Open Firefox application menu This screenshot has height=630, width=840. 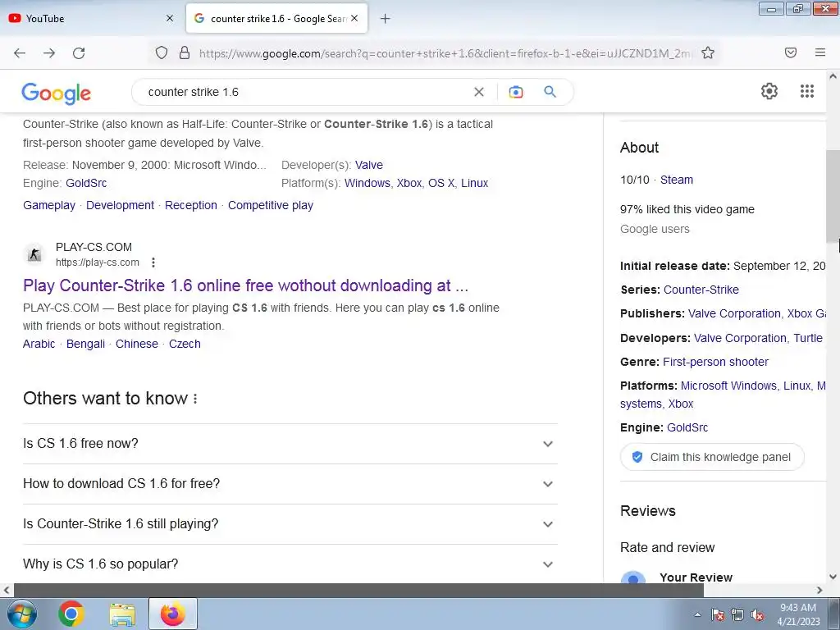(820, 52)
